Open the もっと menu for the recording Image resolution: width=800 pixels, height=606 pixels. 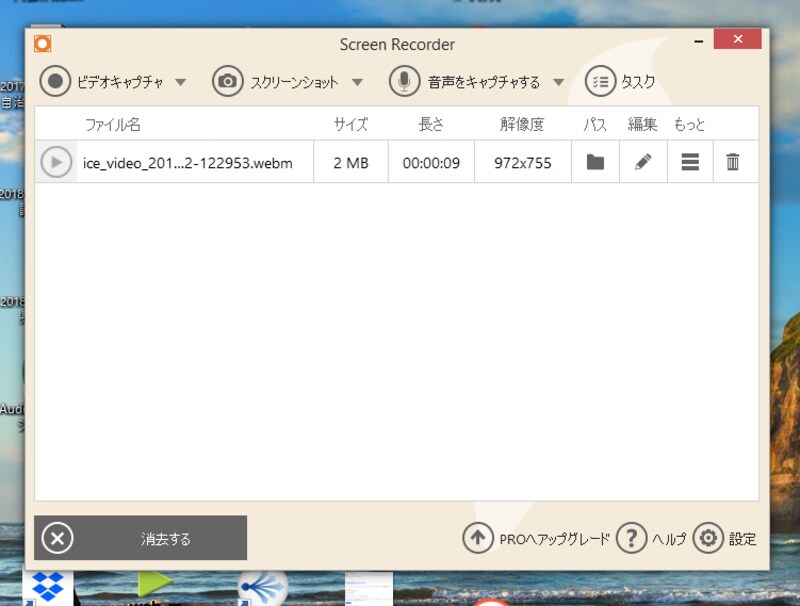(x=689, y=162)
